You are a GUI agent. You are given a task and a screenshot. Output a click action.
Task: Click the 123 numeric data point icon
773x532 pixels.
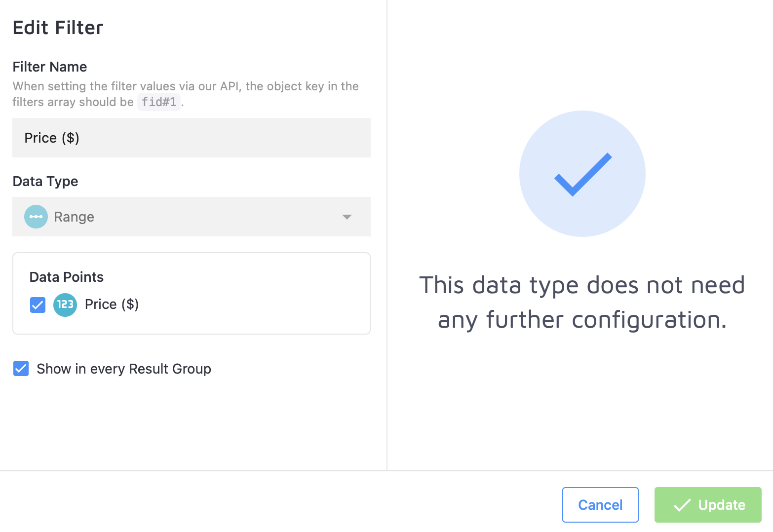click(65, 304)
